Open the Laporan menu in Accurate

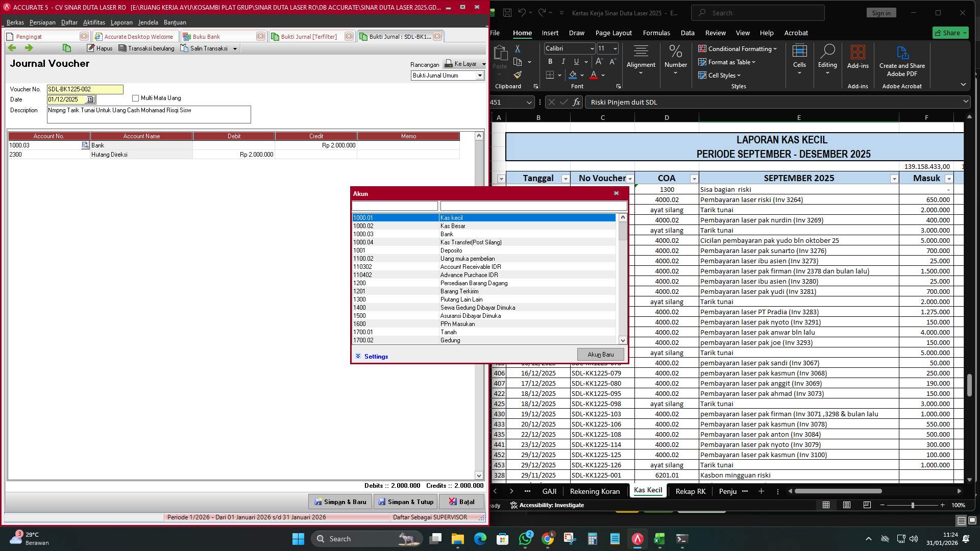[x=121, y=22]
